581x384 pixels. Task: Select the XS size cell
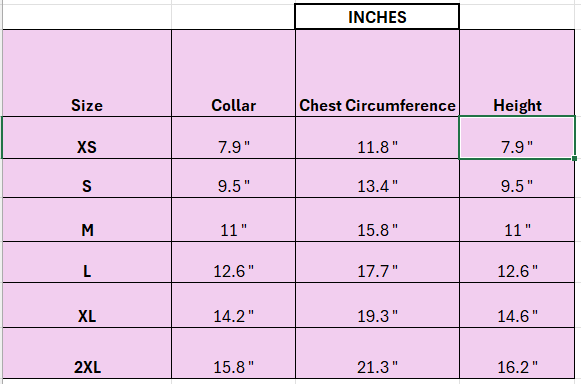[x=87, y=138]
